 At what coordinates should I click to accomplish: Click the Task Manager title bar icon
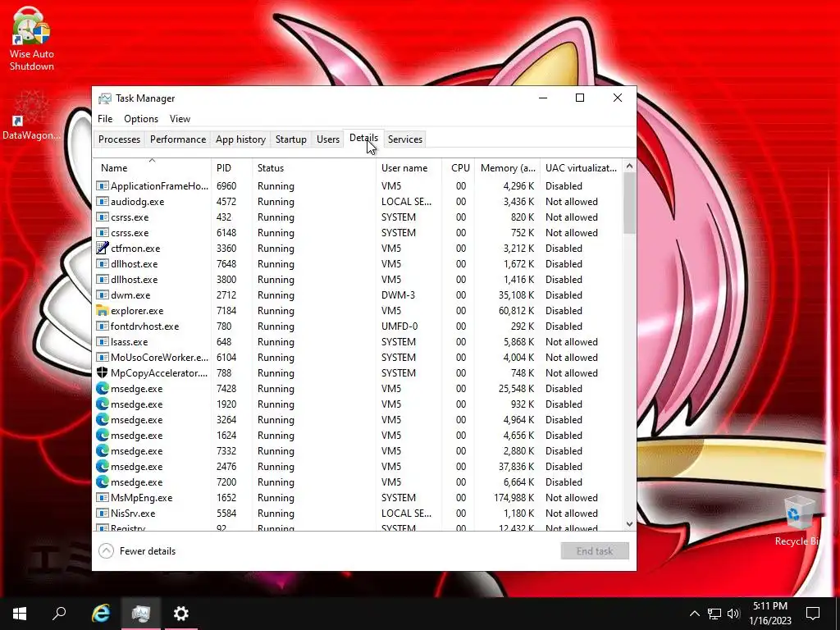tap(105, 98)
